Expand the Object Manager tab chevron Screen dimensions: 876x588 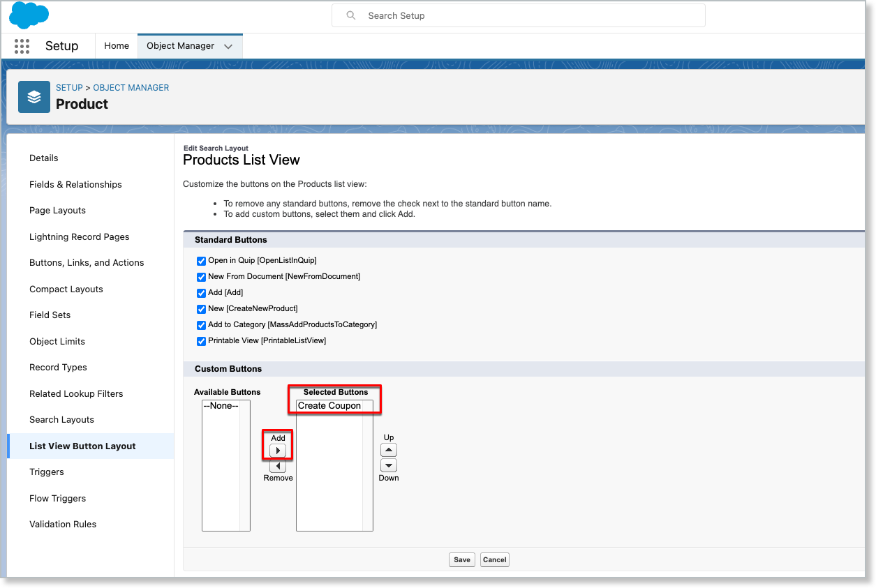[228, 46]
